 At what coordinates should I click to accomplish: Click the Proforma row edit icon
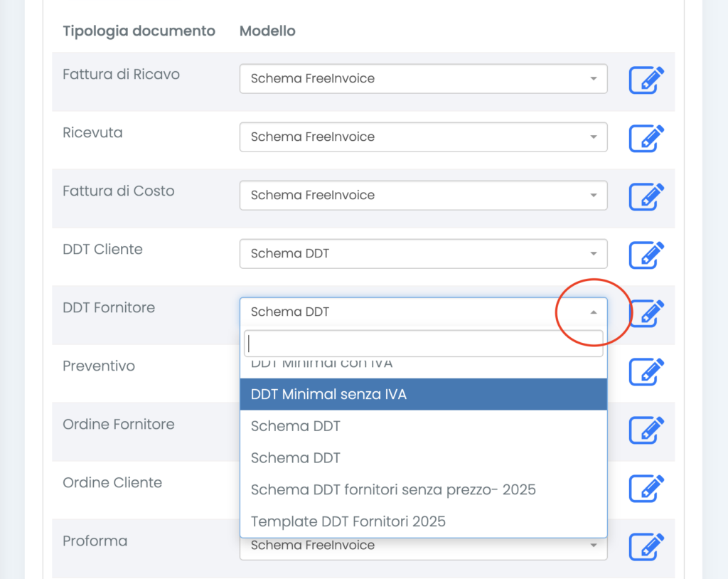(x=646, y=546)
